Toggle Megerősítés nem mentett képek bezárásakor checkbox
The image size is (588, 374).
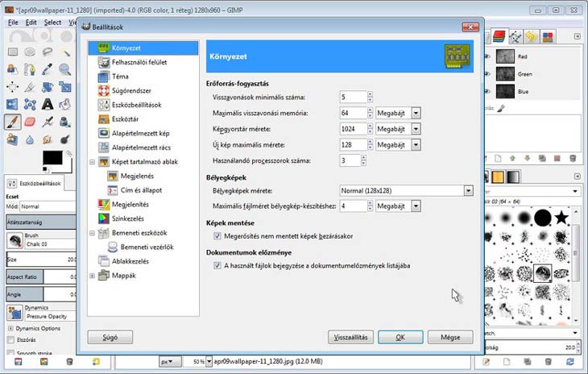[217, 236]
